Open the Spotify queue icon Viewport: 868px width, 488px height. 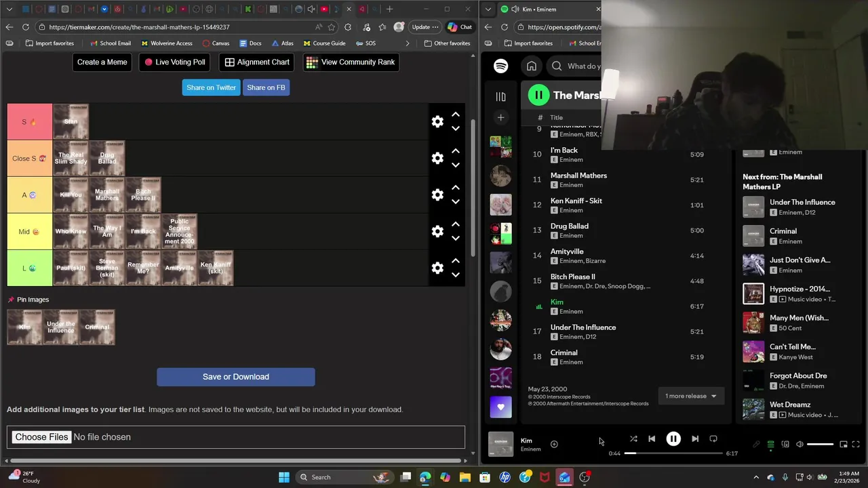click(771, 445)
